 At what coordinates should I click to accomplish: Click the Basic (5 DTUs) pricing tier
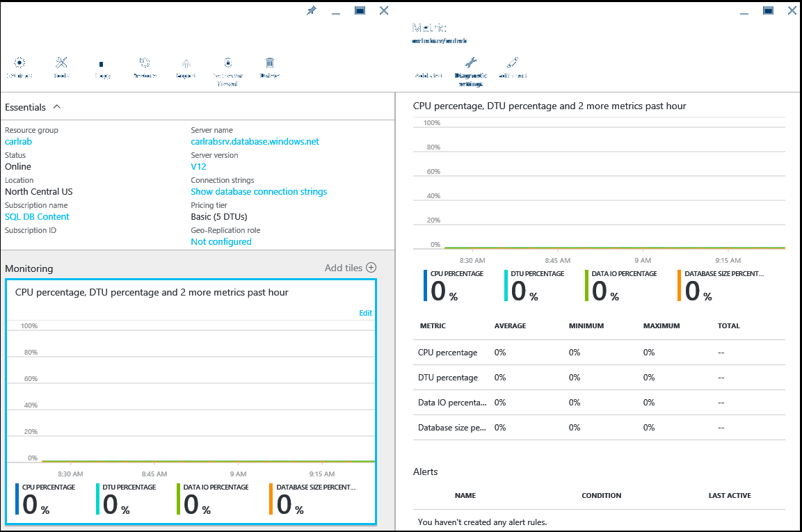click(x=219, y=217)
